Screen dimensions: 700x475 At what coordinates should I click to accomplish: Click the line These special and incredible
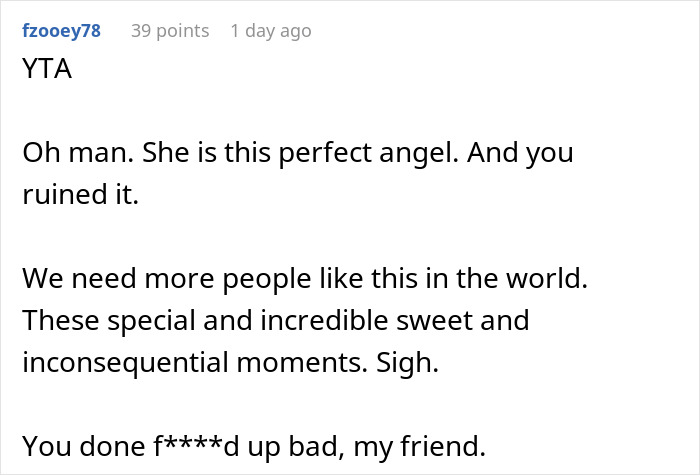click(276, 321)
